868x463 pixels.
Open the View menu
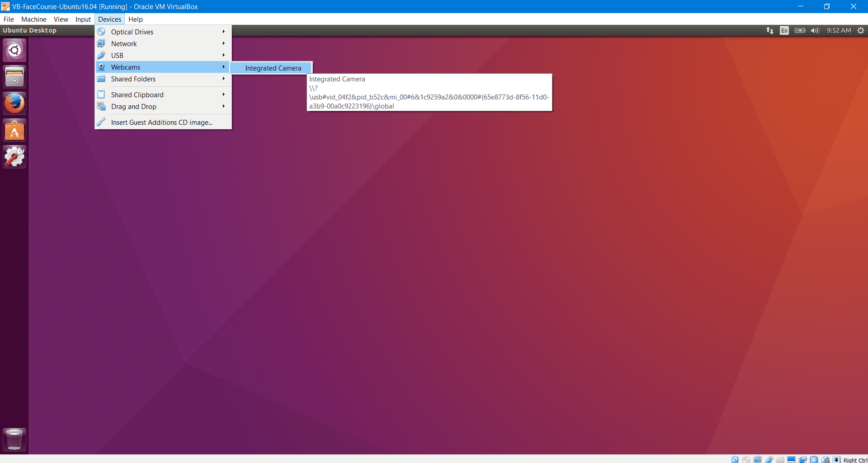coord(61,19)
